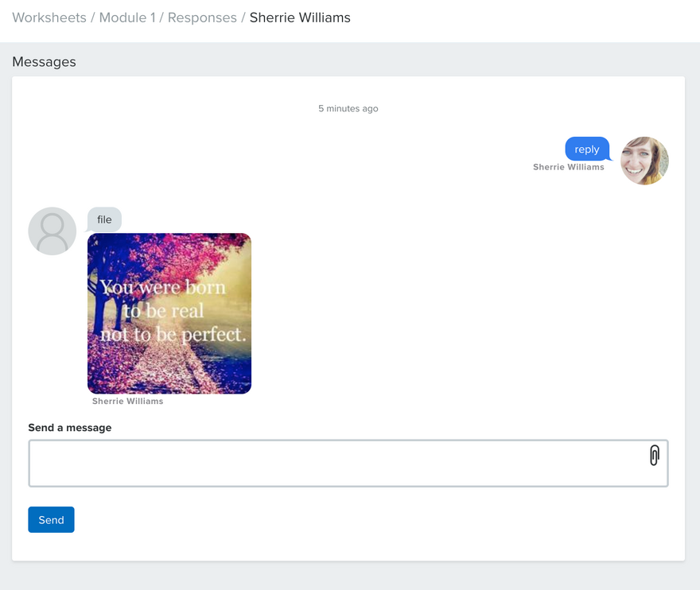The width and height of the screenshot is (700, 590).
Task: Click the Messages section heading
Action: point(44,62)
